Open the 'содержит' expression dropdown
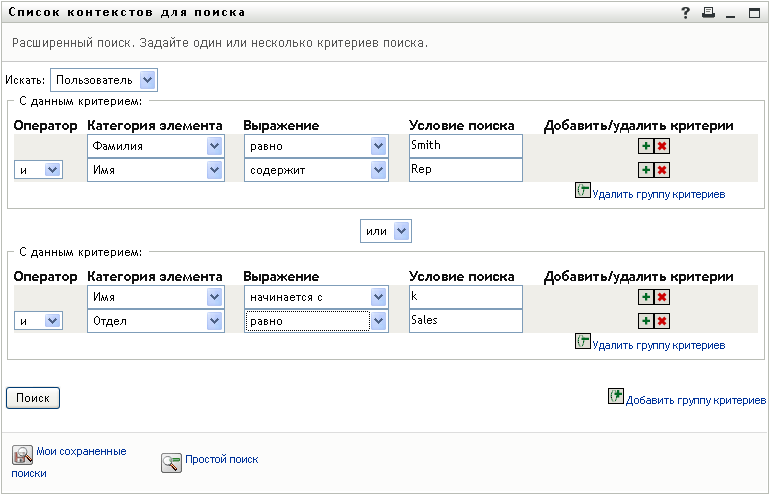 click(x=377, y=171)
